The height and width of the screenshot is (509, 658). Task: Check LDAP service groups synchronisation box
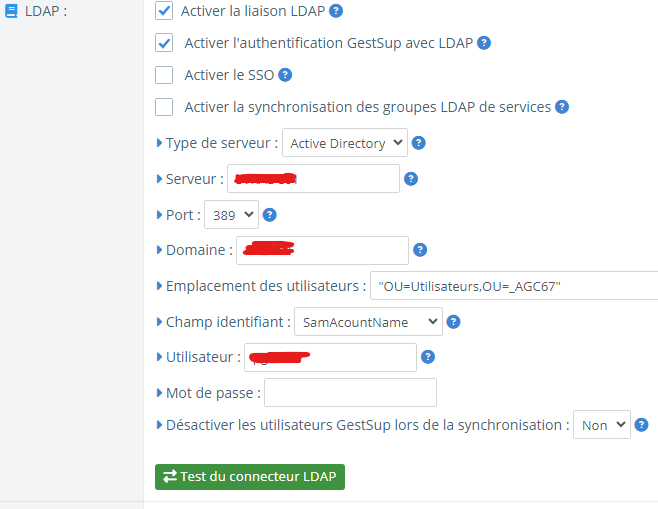click(x=165, y=107)
